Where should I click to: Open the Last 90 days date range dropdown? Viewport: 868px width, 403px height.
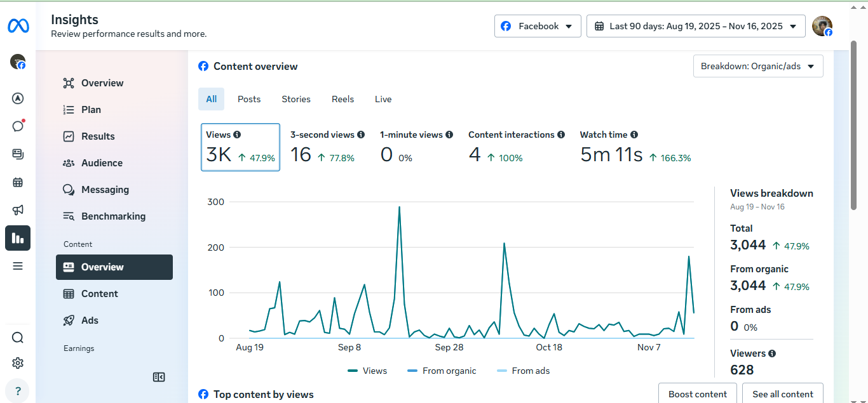[696, 26]
